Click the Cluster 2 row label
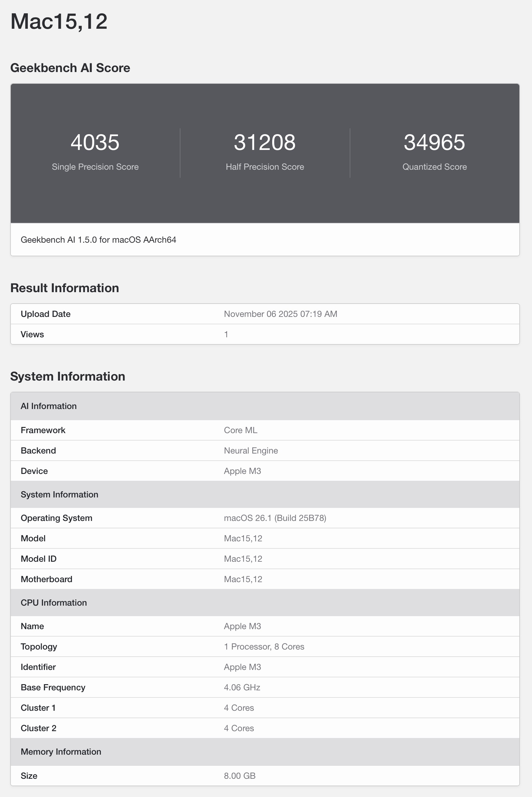The height and width of the screenshot is (797, 532). click(x=38, y=728)
